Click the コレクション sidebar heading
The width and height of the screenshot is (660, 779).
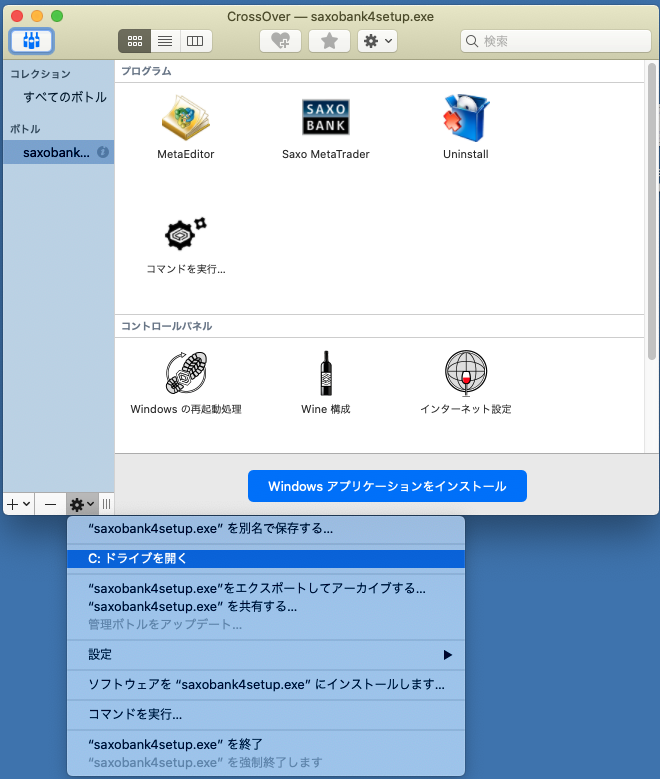pos(40,74)
